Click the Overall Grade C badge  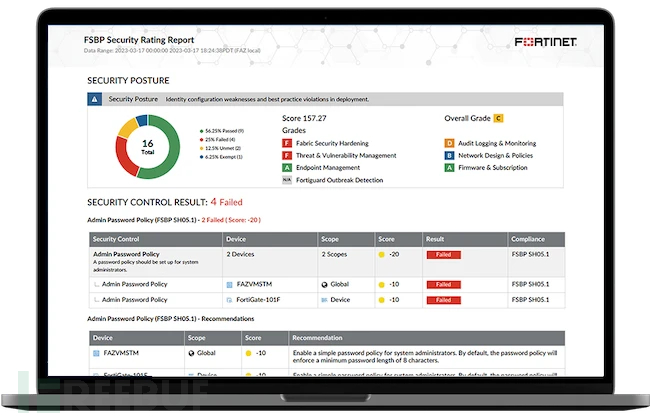coord(526,118)
